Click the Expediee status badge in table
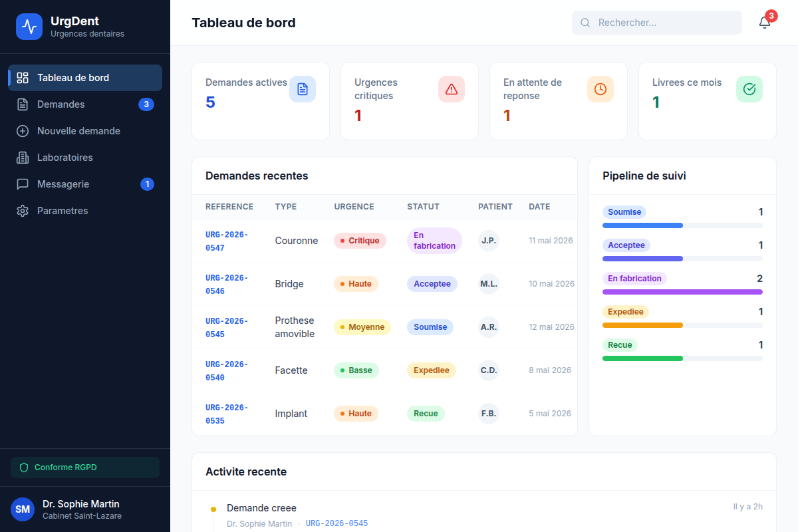The height and width of the screenshot is (532, 798). [432, 370]
